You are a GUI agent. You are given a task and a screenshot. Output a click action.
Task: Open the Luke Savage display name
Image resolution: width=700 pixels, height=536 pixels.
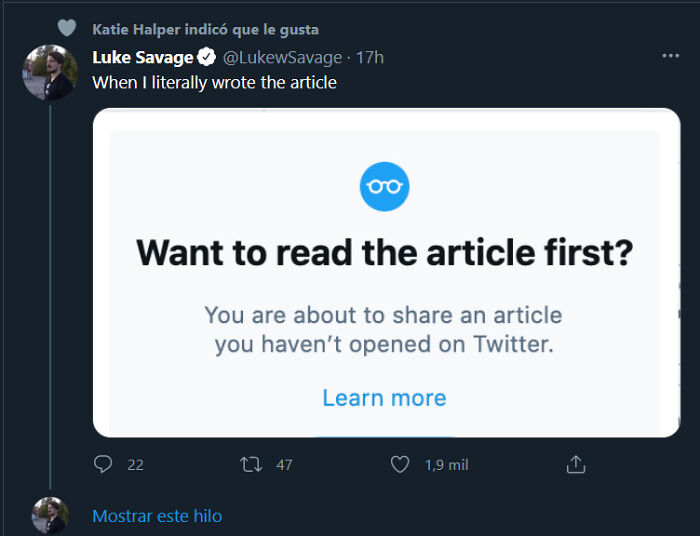click(142, 57)
